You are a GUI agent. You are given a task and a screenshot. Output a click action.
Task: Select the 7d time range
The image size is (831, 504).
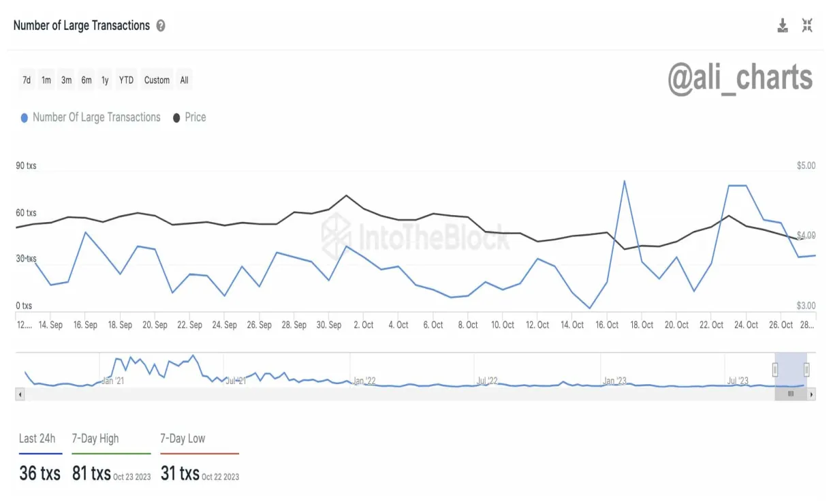(x=27, y=80)
